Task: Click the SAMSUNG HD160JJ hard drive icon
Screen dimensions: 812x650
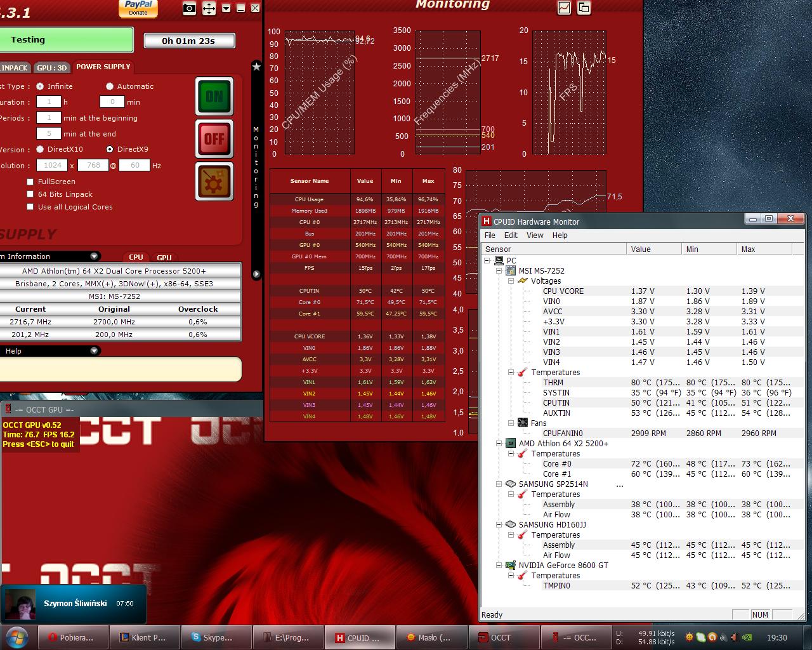Action: coord(511,524)
